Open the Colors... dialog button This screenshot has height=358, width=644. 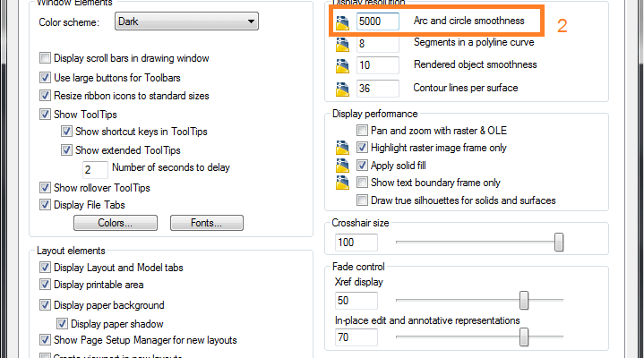pos(116,223)
